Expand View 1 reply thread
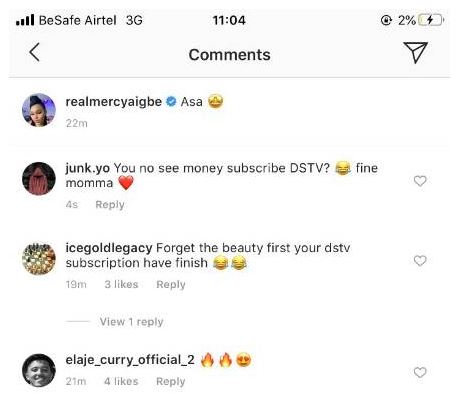The height and width of the screenshot is (394, 476). pos(131,322)
